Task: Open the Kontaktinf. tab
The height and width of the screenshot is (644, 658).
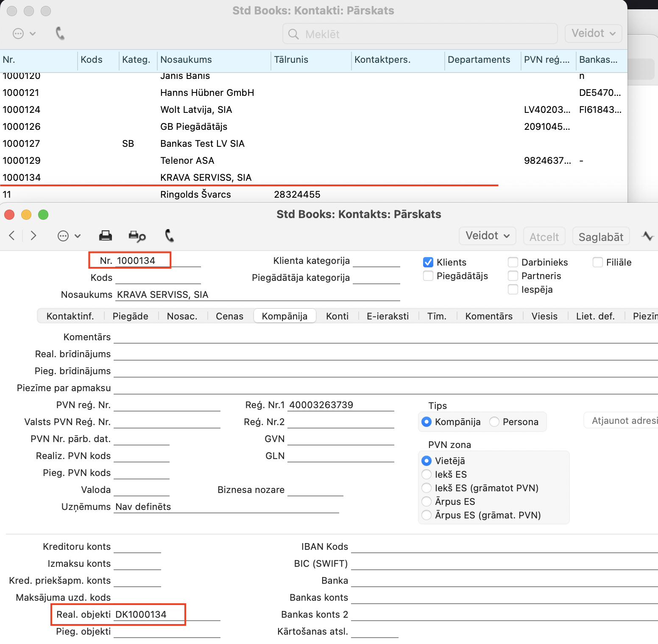Action: click(x=70, y=316)
